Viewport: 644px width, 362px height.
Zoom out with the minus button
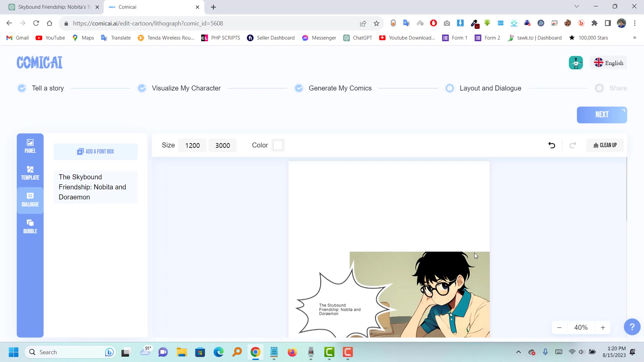click(559, 327)
